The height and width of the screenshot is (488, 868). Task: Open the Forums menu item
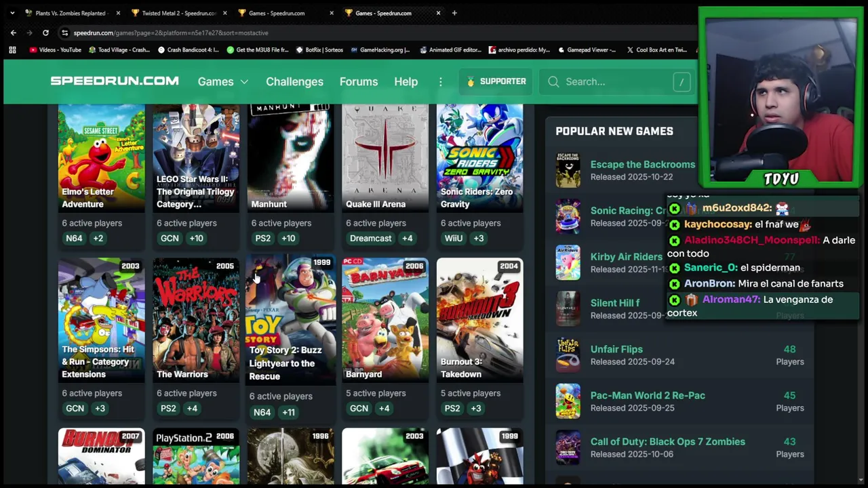click(x=359, y=81)
